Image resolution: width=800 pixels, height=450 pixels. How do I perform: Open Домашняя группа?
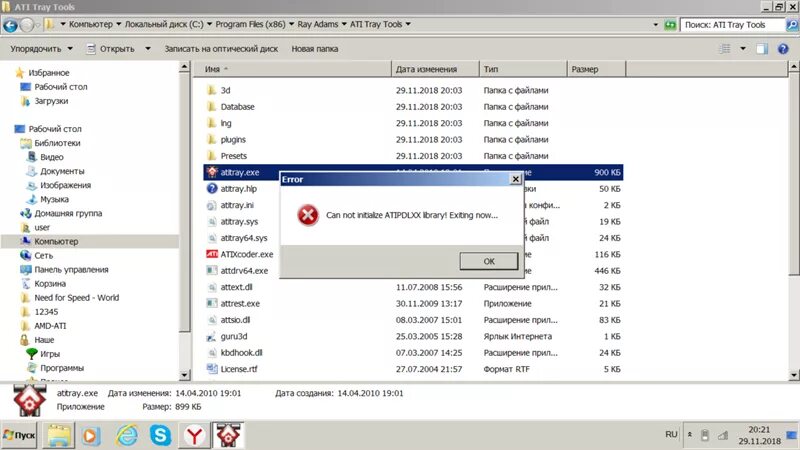68,213
